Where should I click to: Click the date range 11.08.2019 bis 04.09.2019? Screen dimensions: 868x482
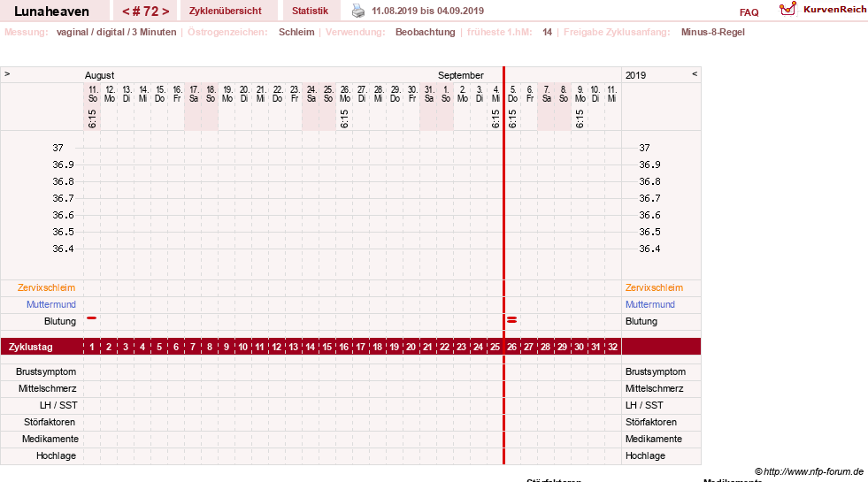[427, 11]
